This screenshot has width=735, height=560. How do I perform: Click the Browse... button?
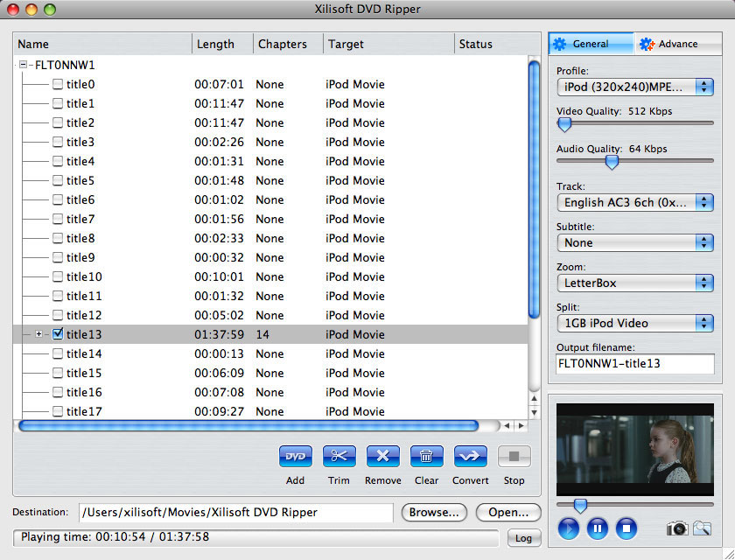(434, 512)
